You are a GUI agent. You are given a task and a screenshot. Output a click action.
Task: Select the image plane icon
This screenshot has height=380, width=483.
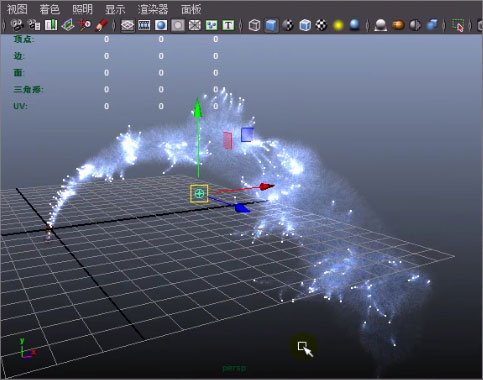[x=68, y=25]
